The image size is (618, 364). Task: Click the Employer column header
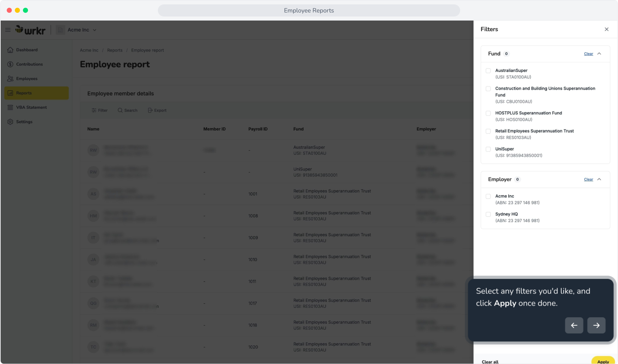426,129
